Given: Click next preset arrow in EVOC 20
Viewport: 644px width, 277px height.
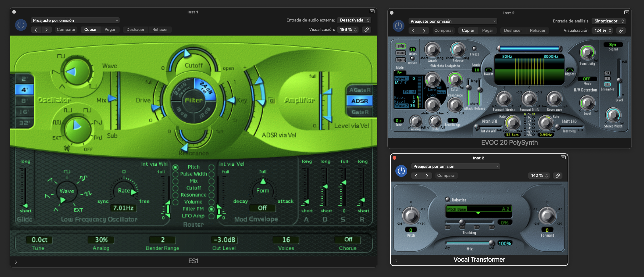Looking at the screenshot, I should tap(424, 31).
